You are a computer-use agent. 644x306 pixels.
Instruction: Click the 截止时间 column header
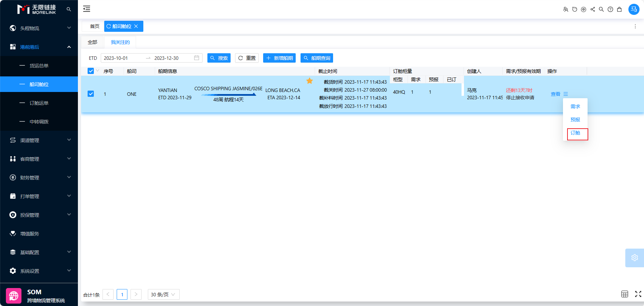pos(352,71)
